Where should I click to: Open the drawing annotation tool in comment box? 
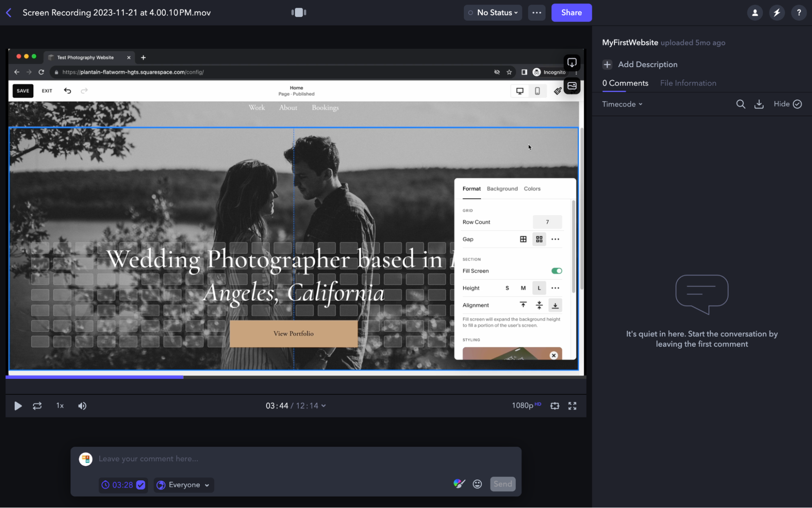[459, 484]
